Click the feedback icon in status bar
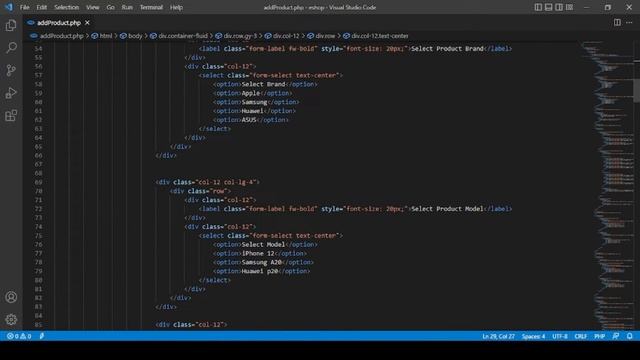 [616, 336]
